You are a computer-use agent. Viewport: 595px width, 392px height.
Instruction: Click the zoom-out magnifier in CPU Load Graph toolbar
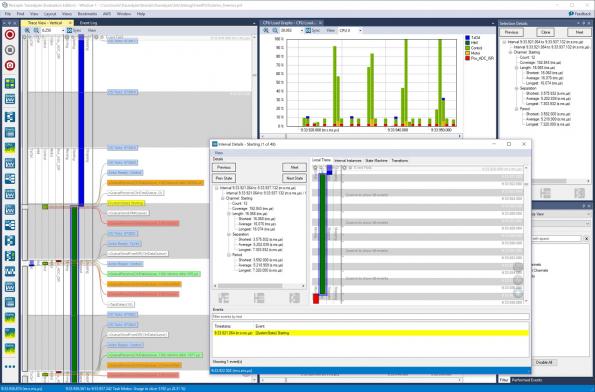tap(275, 30)
